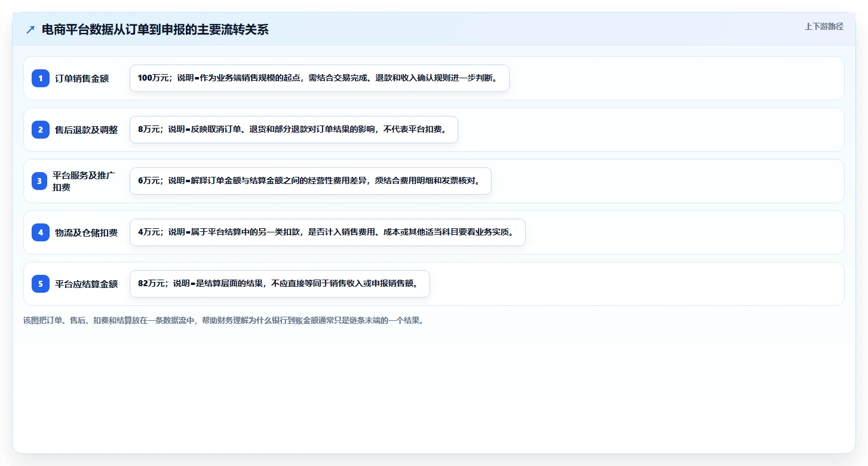Select the 平台服务及推广扣费 step label
868x466 pixels.
tap(84, 181)
